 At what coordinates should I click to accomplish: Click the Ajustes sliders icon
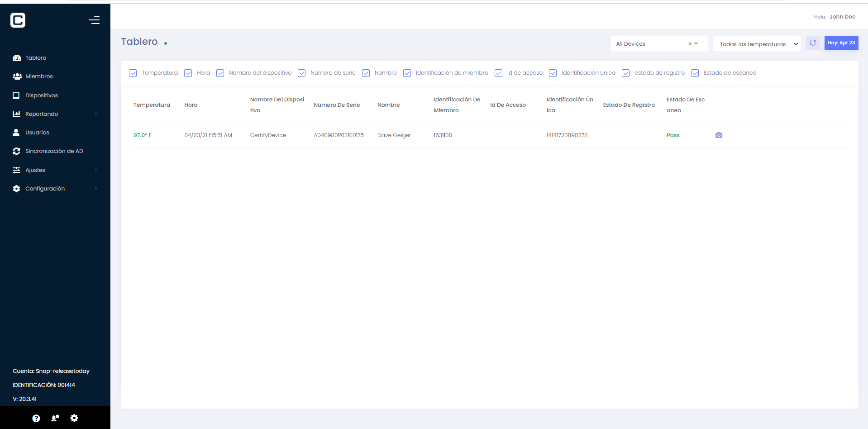[16, 170]
